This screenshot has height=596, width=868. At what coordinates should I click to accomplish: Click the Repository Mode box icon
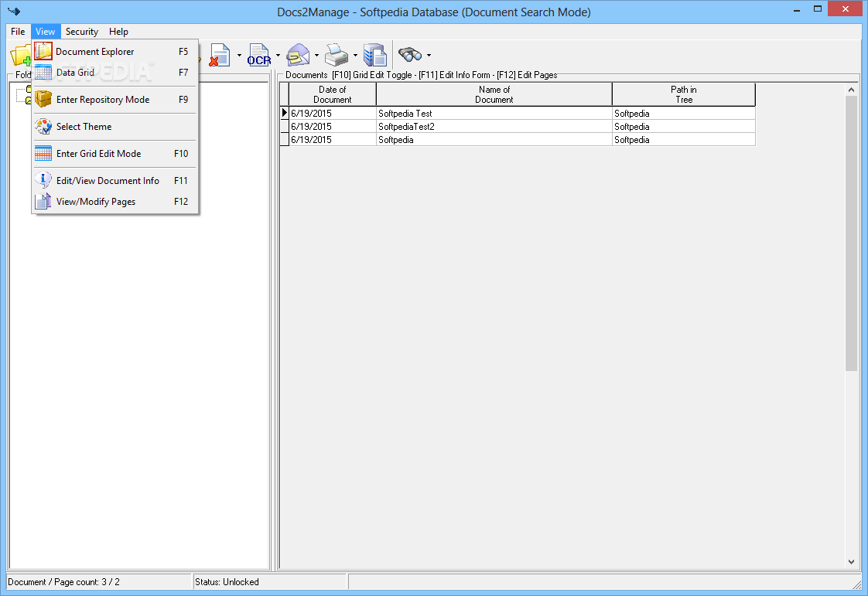[43, 100]
